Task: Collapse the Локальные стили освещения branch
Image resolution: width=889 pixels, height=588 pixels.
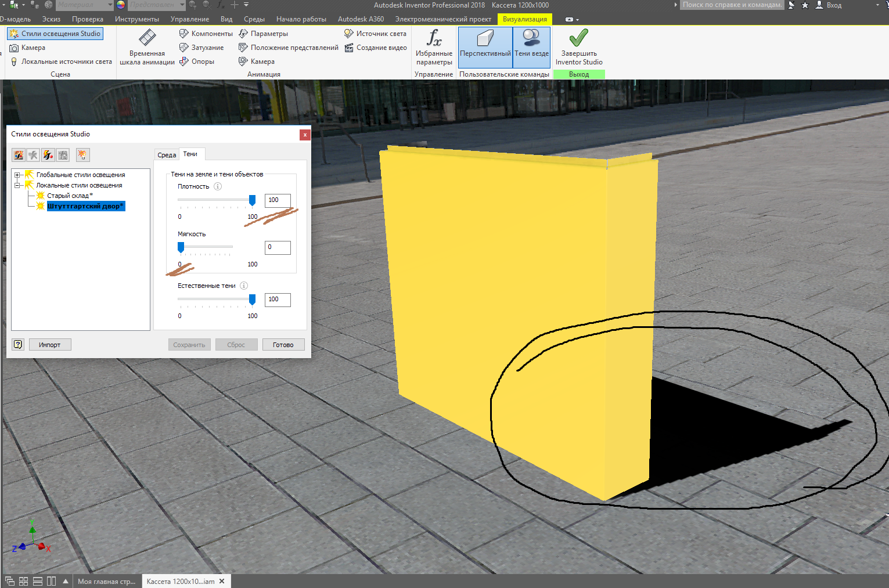Action: [x=18, y=185]
